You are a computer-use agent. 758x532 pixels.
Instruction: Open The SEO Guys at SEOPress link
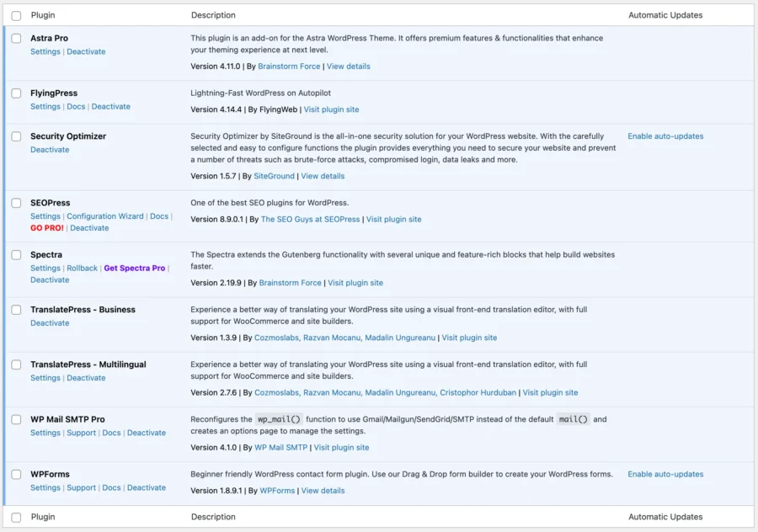click(x=310, y=220)
